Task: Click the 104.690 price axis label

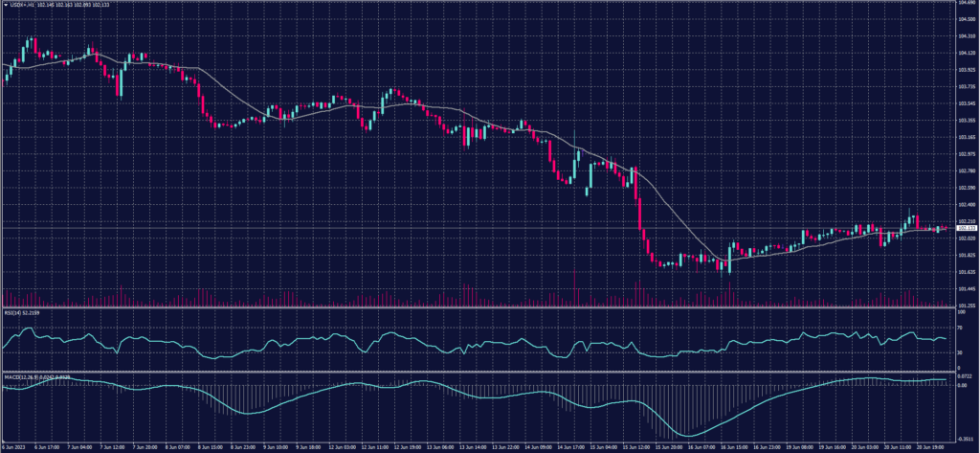Action: pyautogui.click(x=966, y=4)
